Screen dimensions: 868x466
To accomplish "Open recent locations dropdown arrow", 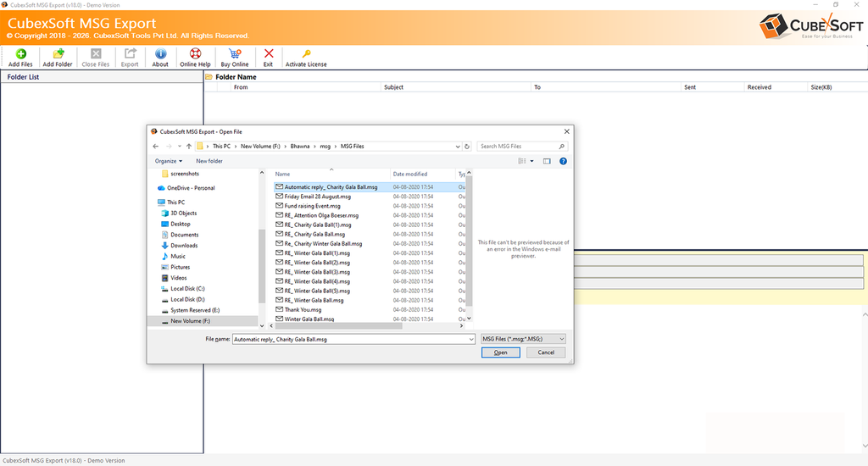I will pos(180,146).
